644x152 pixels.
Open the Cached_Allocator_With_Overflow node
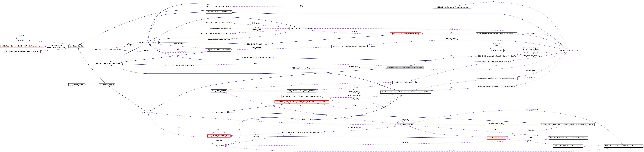[x=406, y=92]
